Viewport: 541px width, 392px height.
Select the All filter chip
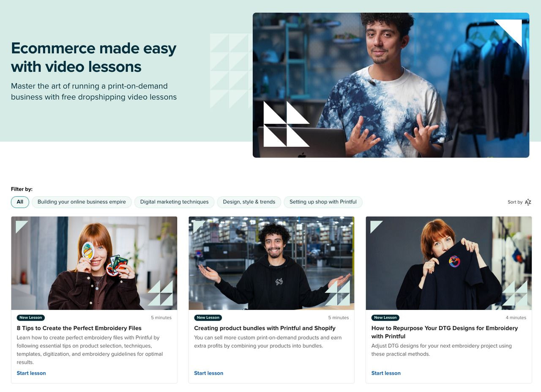(20, 202)
